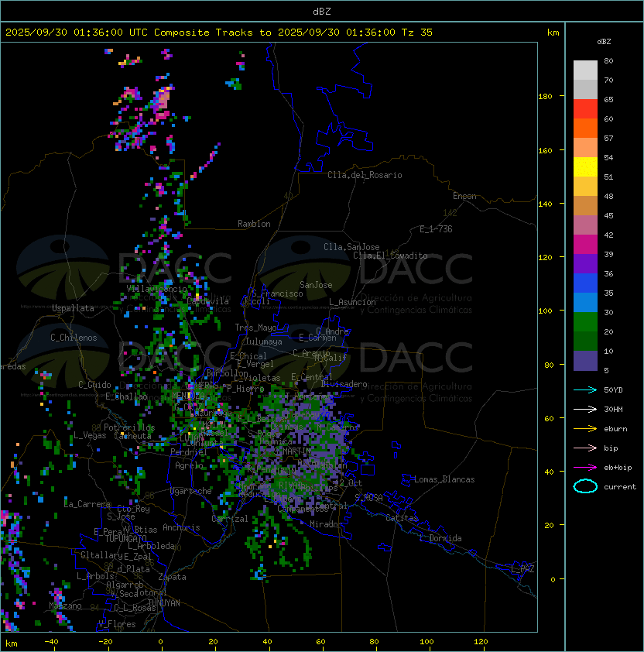Click the 'L_Asuncion' map label

pyautogui.click(x=352, y=302)
